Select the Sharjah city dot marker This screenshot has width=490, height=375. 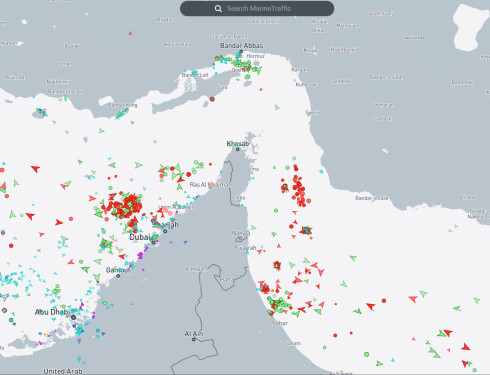click(165, 231)
